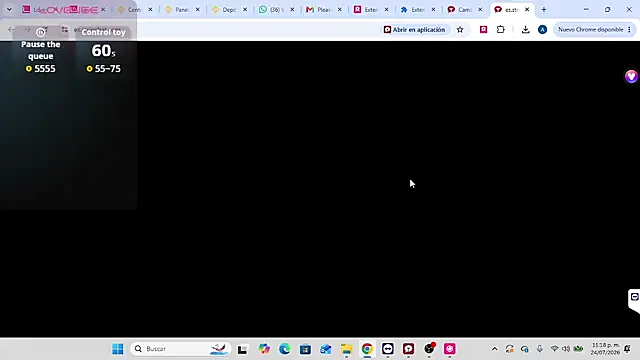This screenshot has width=640, height=360.
Task: Click the microphone tray icon
Action: 540,349
